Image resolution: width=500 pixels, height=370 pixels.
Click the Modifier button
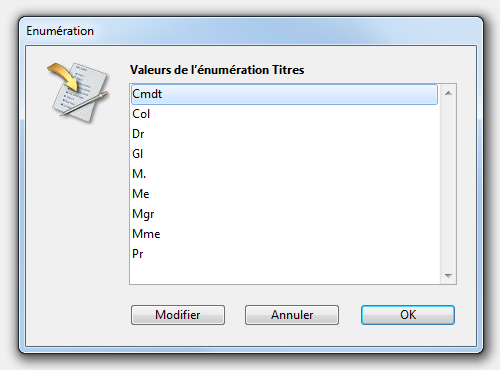coord(178,315)
